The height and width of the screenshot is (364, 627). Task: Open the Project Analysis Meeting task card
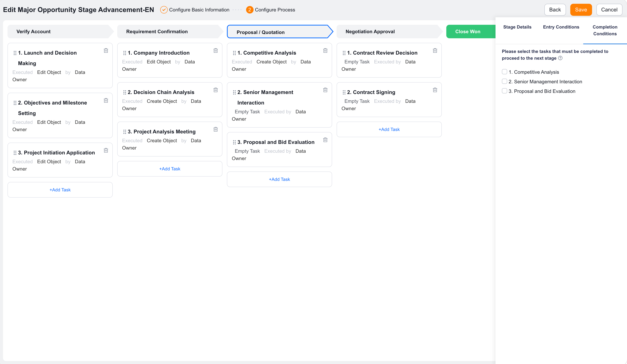pyautogui.click(x=170, y=139)
